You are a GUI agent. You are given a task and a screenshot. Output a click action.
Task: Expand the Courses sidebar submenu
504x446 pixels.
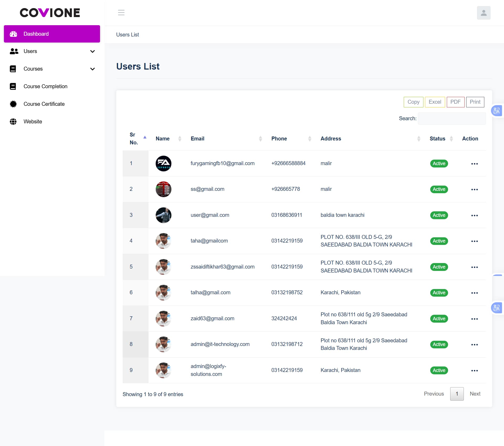click(x=92, y=69)
